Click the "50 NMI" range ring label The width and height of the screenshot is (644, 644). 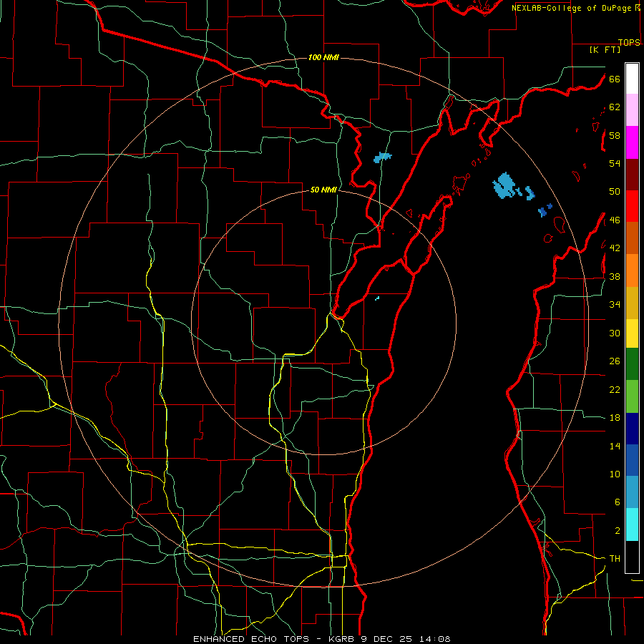[323, 190]
